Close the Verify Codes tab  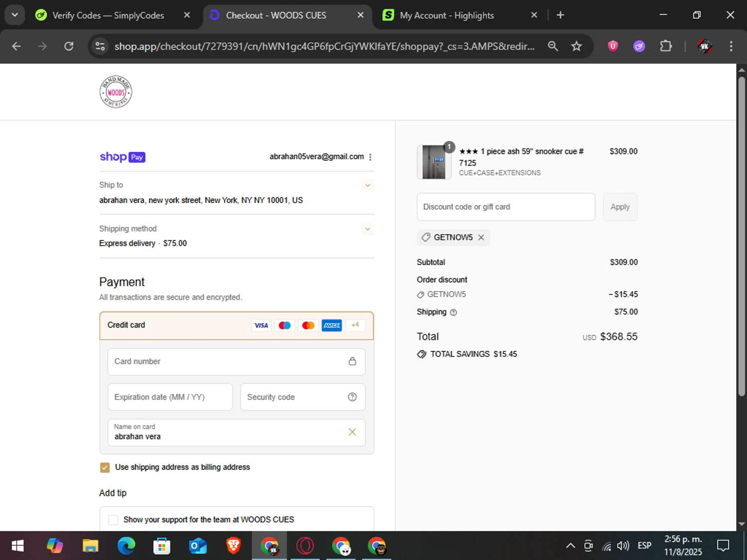[187, 15]
